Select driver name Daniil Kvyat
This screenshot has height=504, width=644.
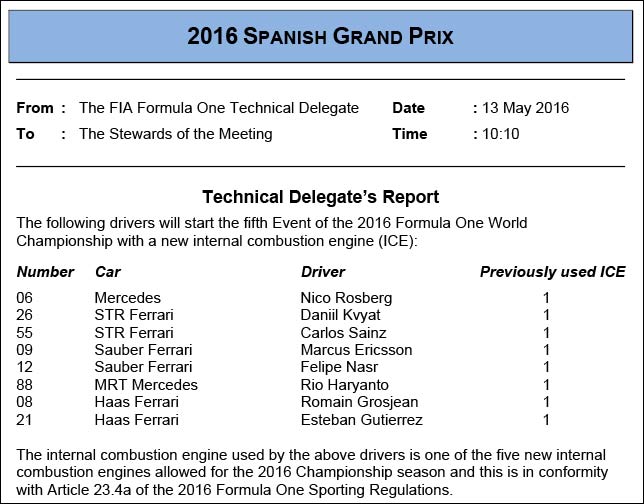(340, 315)
